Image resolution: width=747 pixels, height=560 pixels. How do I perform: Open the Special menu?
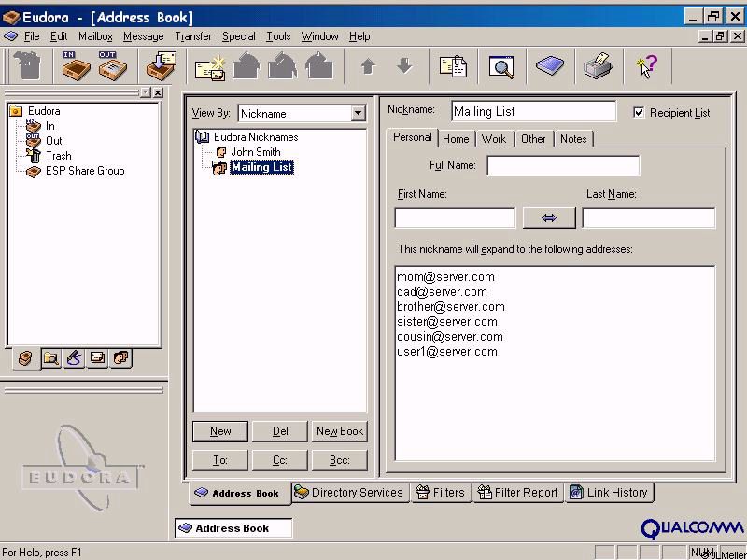coord(239,36)
